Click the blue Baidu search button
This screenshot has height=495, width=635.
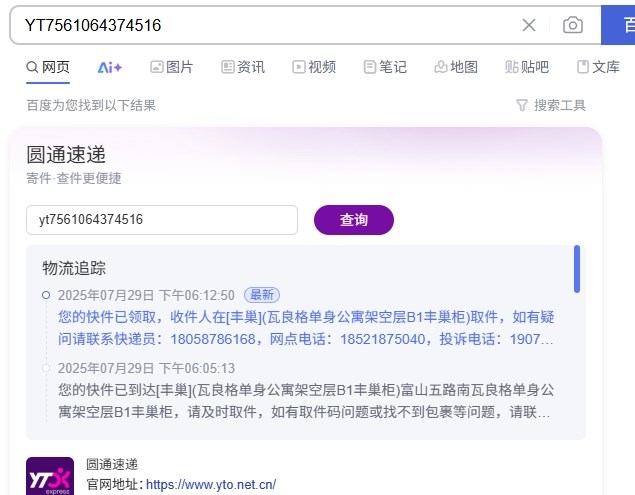click(618, 25)
